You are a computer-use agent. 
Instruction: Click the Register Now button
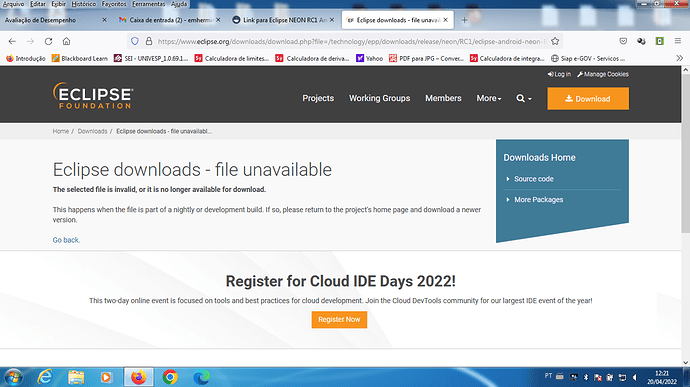pos(339,320)
